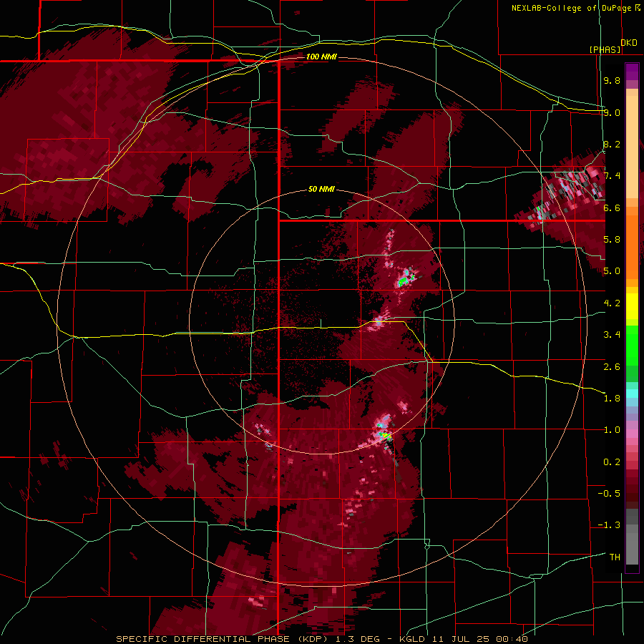Click the 4.2 scale value
The image size is (644, 644).
612,303
